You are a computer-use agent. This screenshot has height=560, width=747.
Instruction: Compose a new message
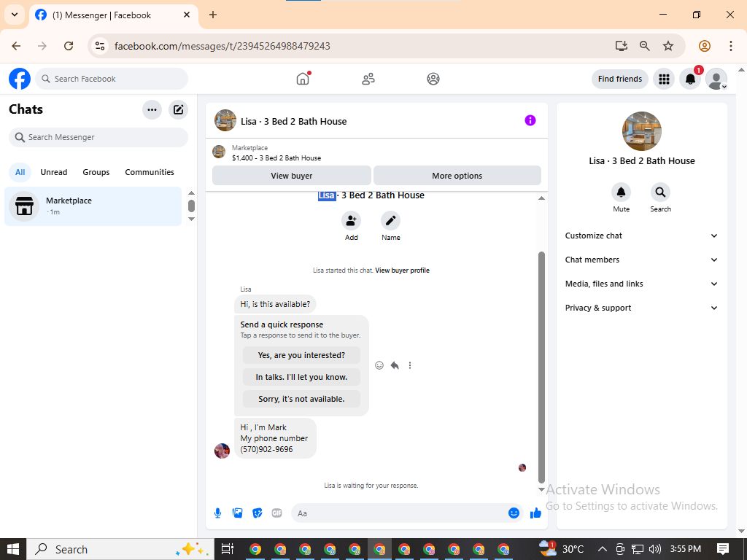pos(178,109)
